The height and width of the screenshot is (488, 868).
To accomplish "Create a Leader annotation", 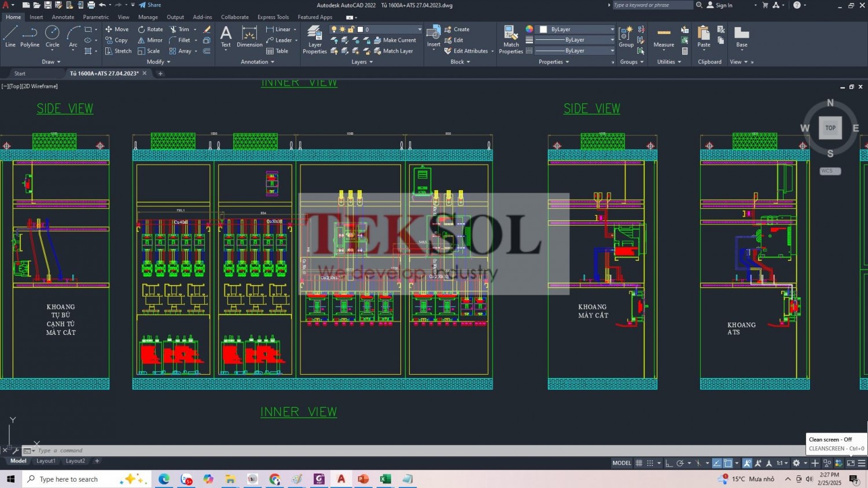I will click(279, 40).
